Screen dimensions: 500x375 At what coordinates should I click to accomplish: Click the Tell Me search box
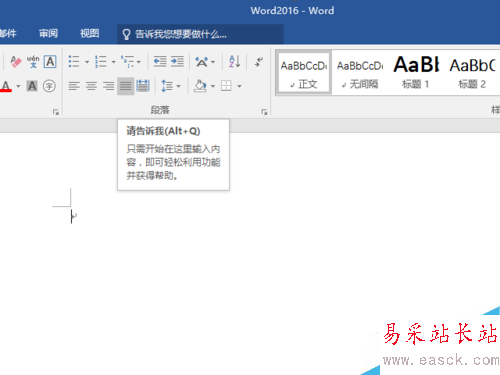[x=200, y=34]
